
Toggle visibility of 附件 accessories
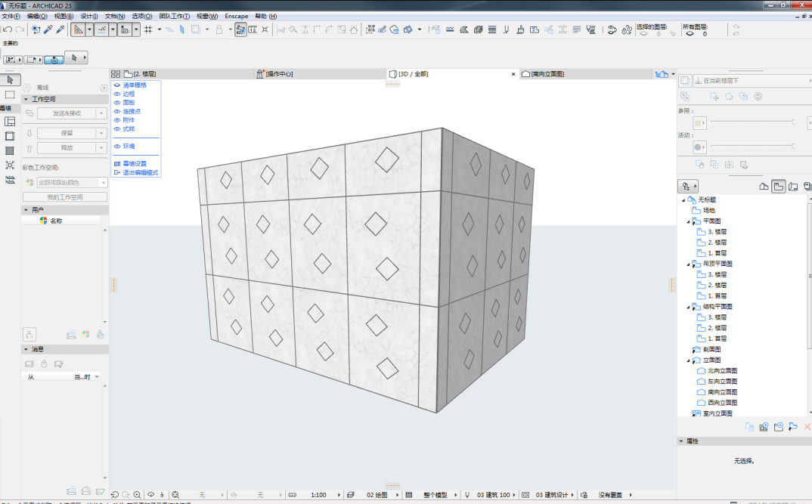117,120
